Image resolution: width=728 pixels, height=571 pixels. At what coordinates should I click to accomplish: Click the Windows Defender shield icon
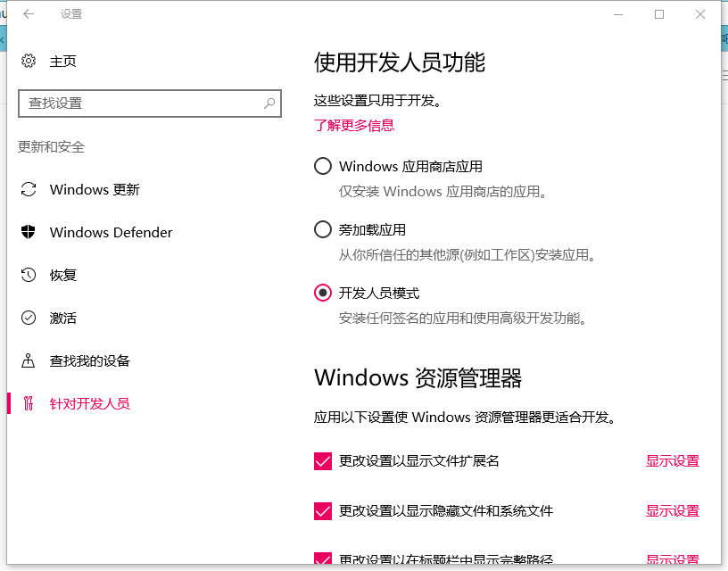point(29,232)
